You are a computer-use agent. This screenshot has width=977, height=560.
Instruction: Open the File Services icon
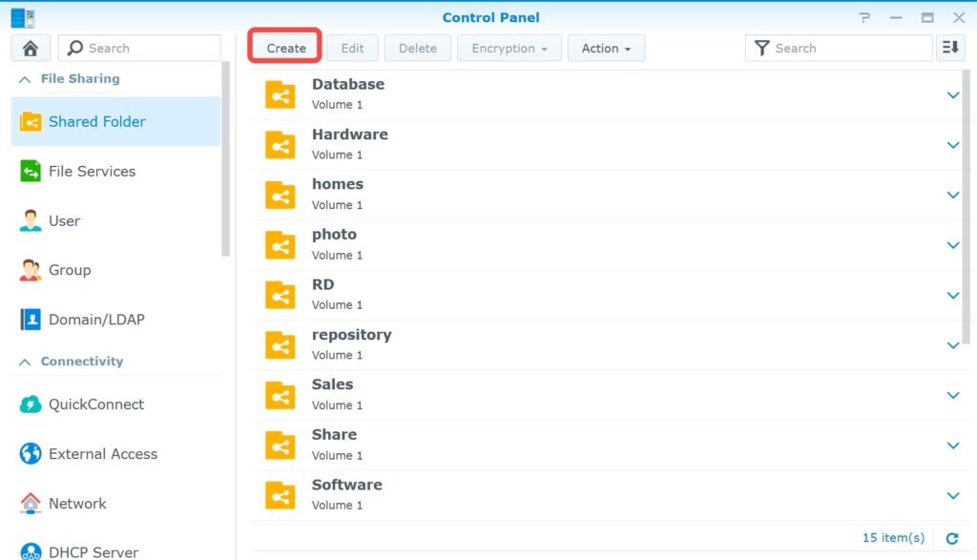[x=31, y=172]
